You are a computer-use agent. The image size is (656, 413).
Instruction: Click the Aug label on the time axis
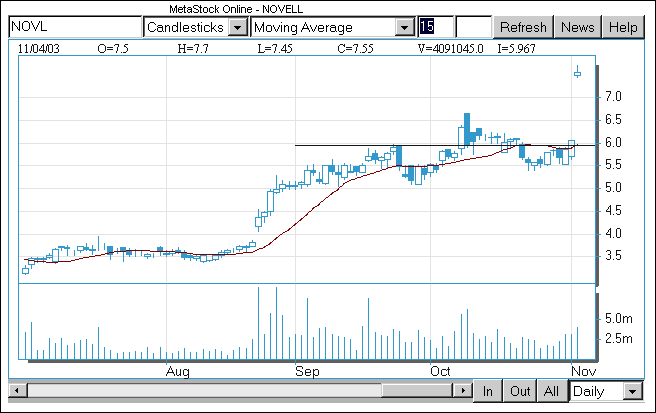click(x=178, y=372)
